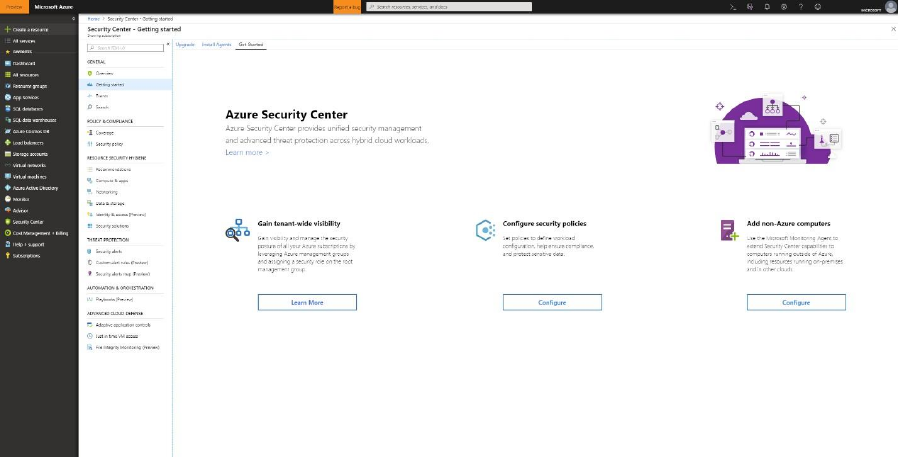This screenshot has width=898, height=457.
Task: Send feedback using the smiley icon
Action: pos(818,7)
